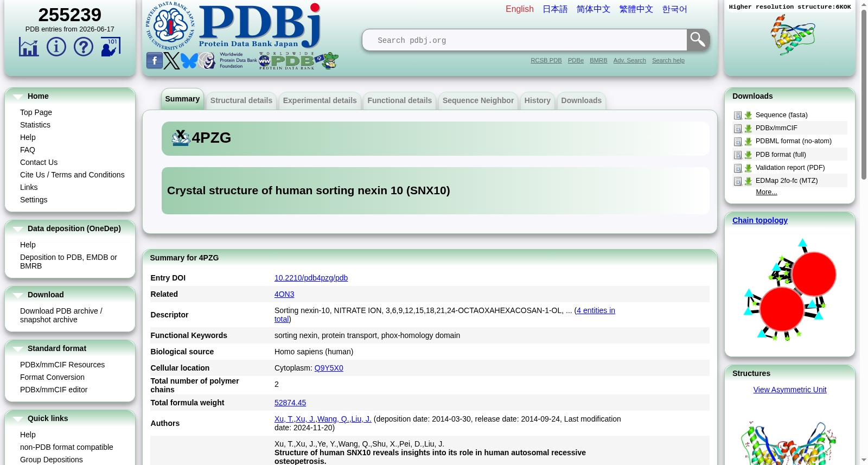
Task: Download EDMap 2fo-fc (MTZ) green arrow
Action: coord(748,181)
